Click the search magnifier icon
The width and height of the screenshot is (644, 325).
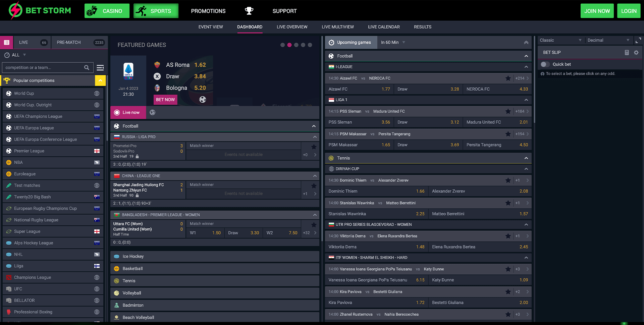click(x=87, y=67)
